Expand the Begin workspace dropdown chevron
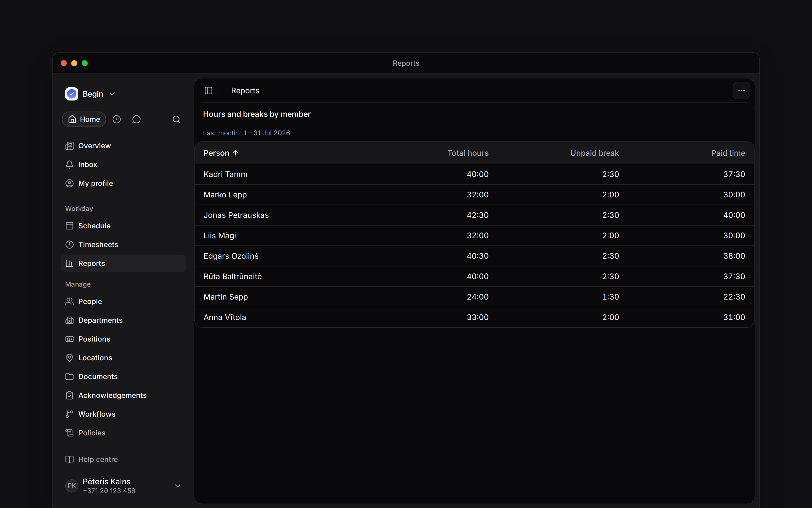This screenshot has width=812, height=508. (113, 94)
